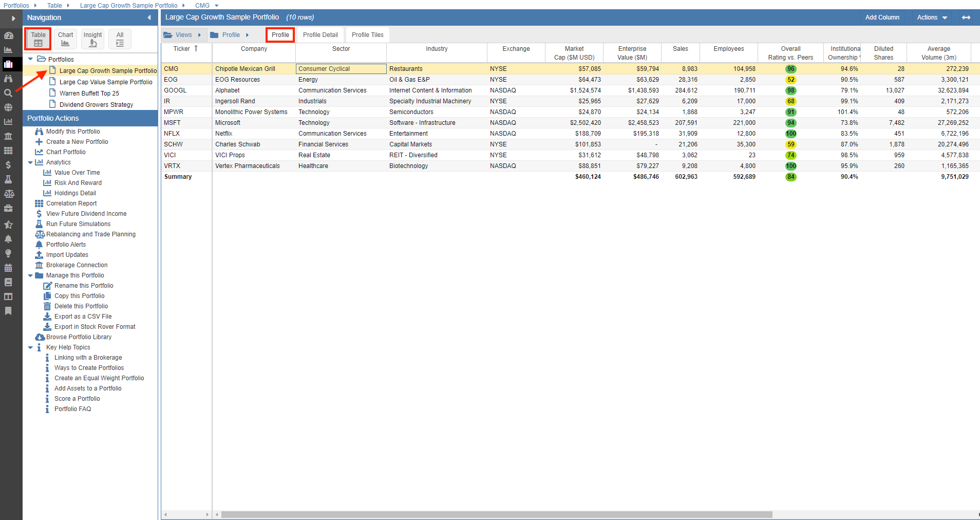Screen dimensions: 980x520
Task: Collapse the Portfolios tree folder
Action: tap(30, 59)
